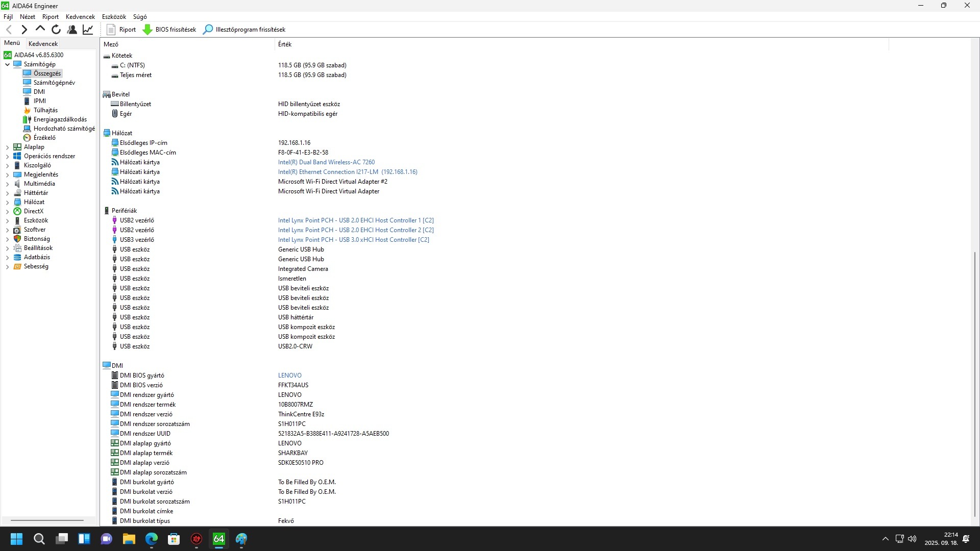
Task: Click the graph chart toolbar icon
Action: [x=88, y=30]
